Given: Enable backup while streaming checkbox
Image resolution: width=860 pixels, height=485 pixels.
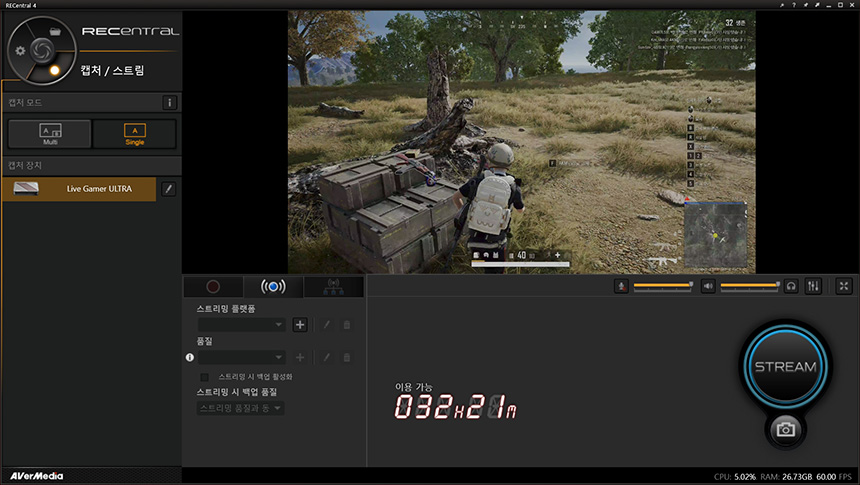Looking at the screenshot, I should coord(205,377).
